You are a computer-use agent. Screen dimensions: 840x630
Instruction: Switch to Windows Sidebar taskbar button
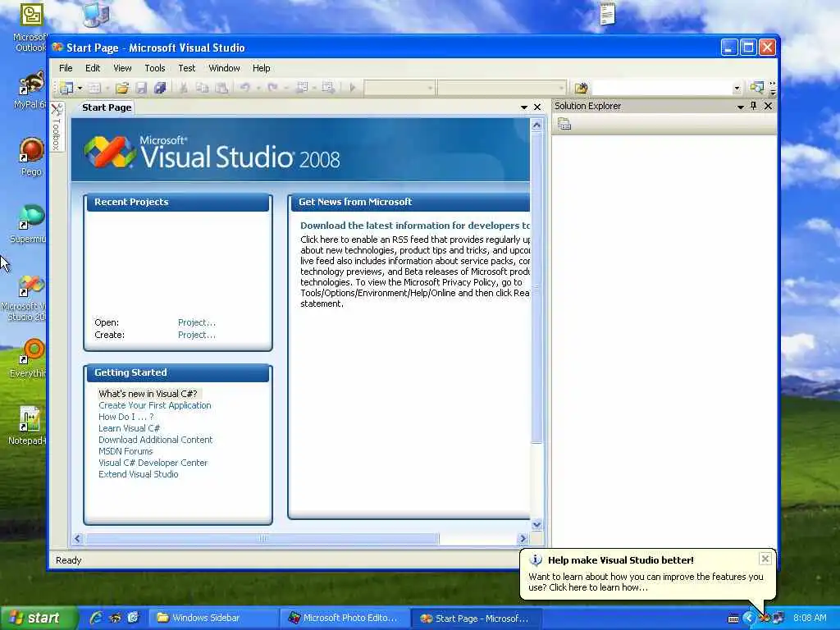[213, 619]
